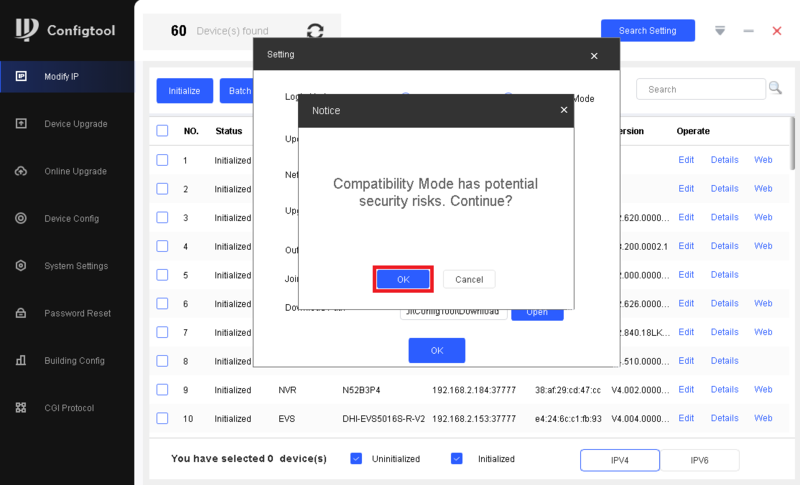Click the search magnifier icon

tap(775, 88)
